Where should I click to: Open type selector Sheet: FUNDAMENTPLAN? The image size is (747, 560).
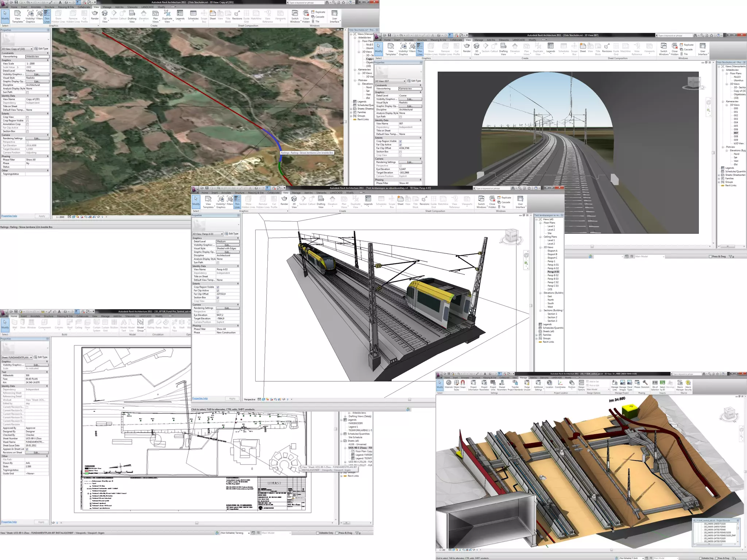click(17, 357)
